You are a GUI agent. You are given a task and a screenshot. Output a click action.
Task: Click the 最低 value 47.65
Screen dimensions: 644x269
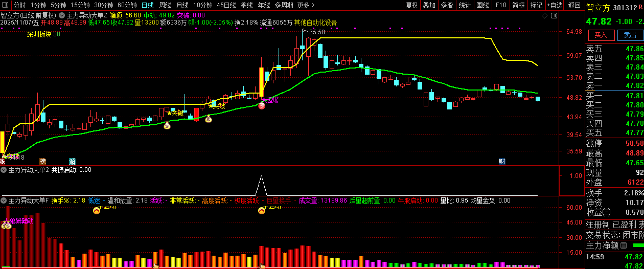[x=634, y=163]
